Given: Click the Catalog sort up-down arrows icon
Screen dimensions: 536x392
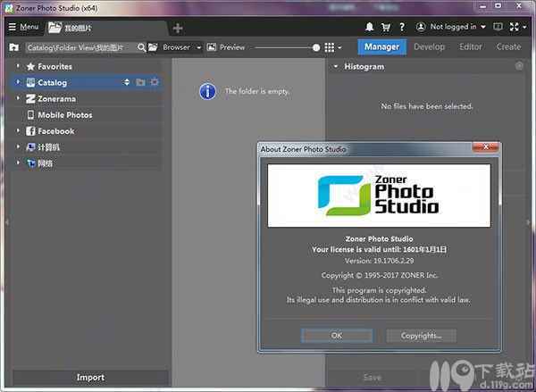Looking at the screenshot, I should [x=127, y=82].
